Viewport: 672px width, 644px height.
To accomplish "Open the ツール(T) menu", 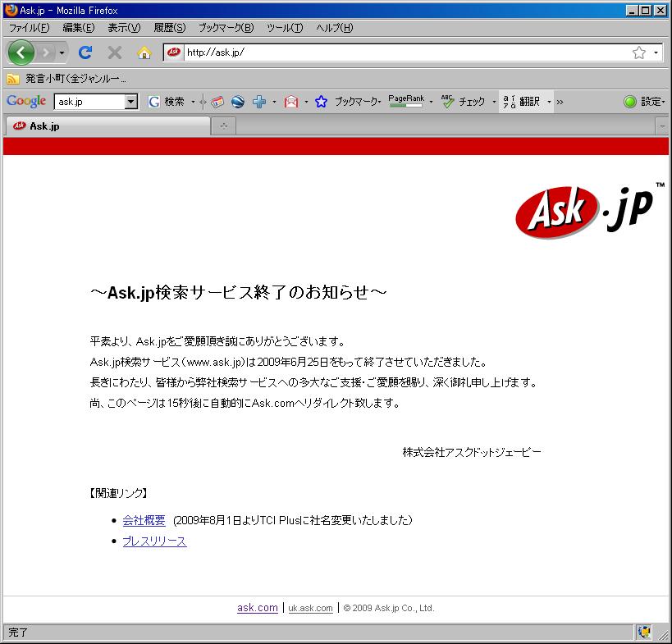I will 285,28.
